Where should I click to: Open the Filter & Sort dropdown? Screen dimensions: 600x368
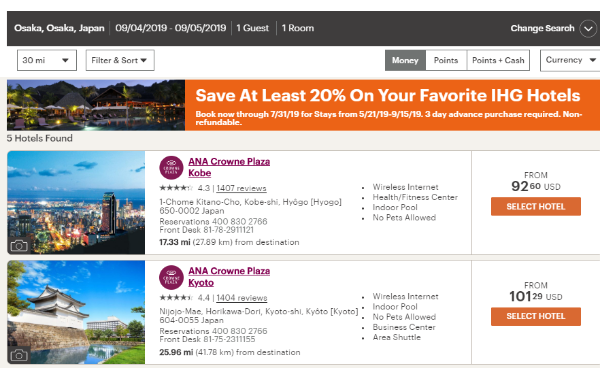[120, 60]
